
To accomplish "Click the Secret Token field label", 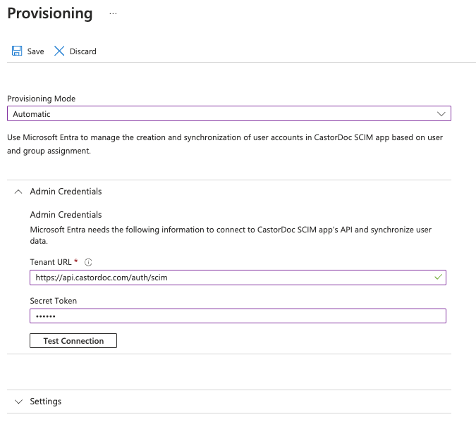I will 53,301.
